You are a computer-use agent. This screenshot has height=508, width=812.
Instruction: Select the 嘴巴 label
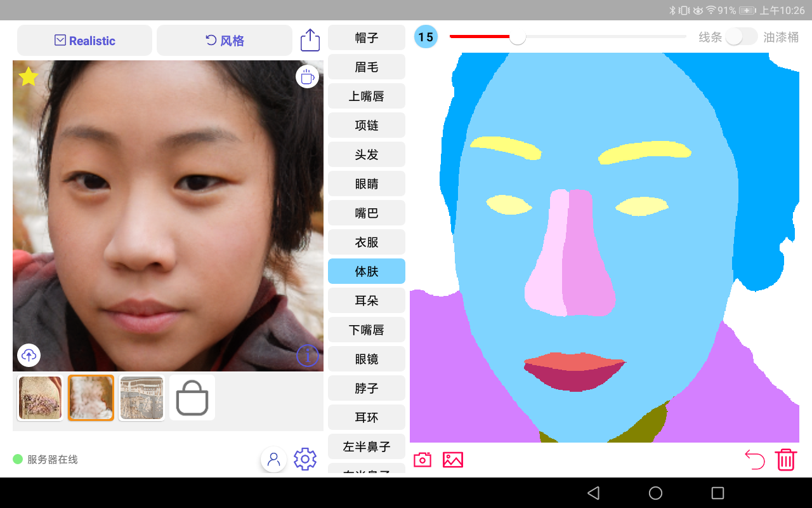click(x=367, y=213)
